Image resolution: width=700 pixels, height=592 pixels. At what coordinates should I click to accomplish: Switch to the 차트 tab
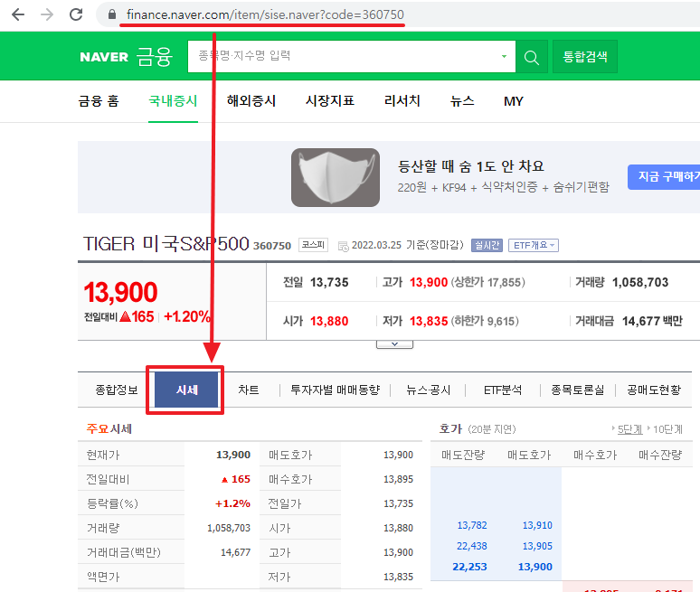pos(248,390)
